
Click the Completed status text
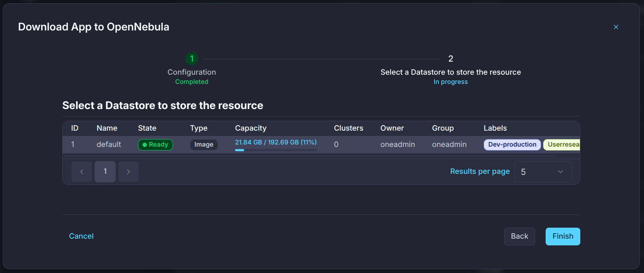[x=192, y=82]
